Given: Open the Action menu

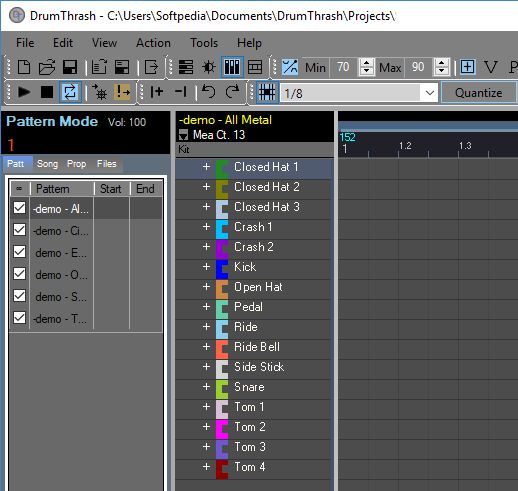Looking at the screenshot, I should click(153, 43).
